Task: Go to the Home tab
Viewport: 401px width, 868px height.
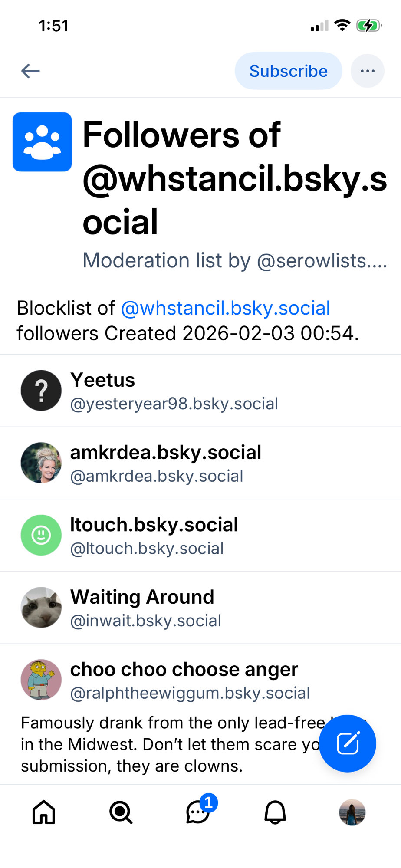Action: click(x=44, y=812)
